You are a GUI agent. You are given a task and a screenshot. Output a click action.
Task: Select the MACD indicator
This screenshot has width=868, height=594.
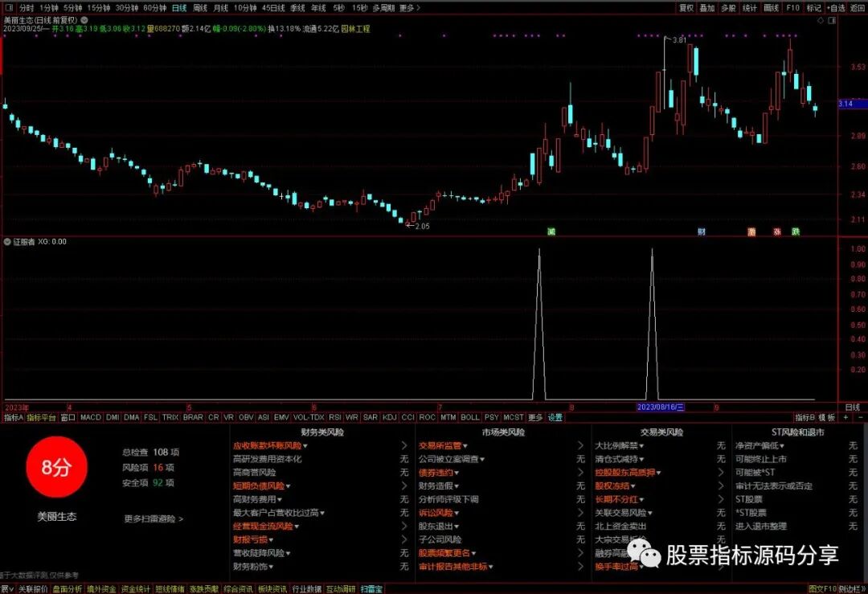90,417
